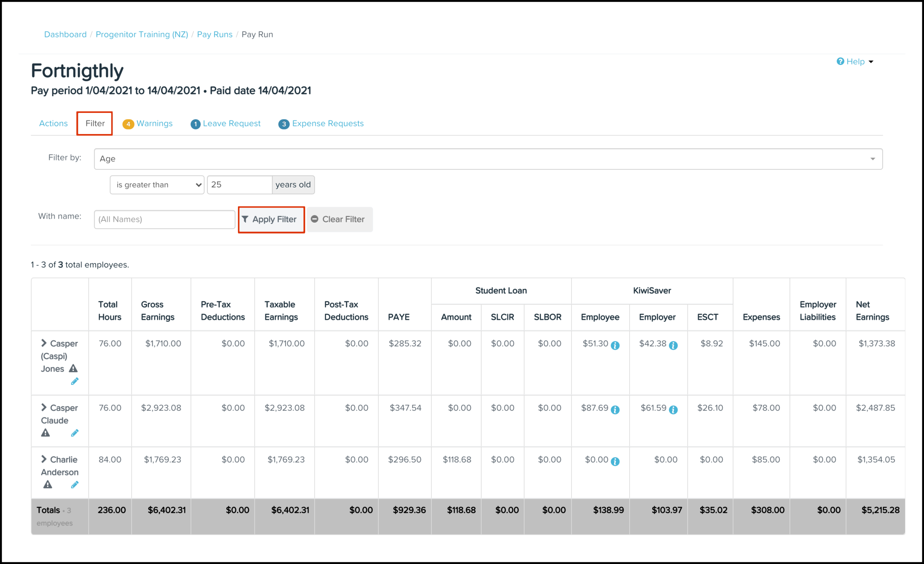Click info icon beside $61.59 employer amount

point(673,410)
